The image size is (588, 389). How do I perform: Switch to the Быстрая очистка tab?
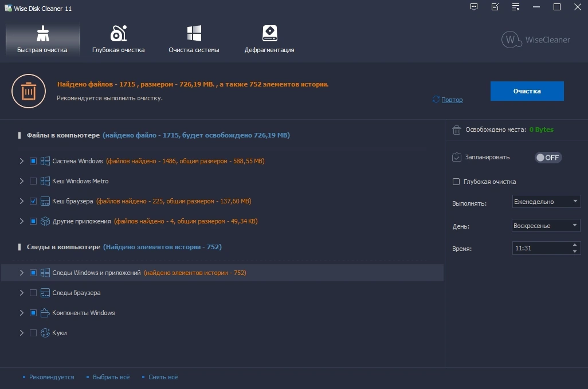tap(42, 40)
